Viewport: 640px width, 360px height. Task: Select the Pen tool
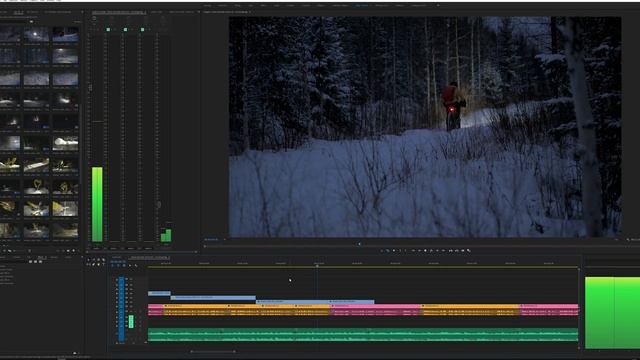93,264
